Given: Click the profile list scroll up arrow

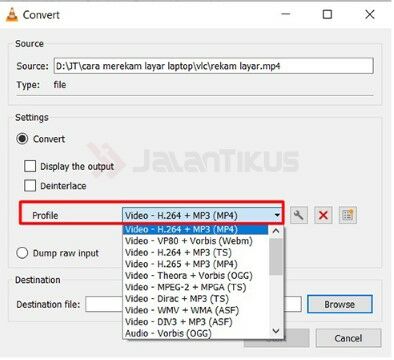Looking at the screenshot, I should tap(276, 231).
